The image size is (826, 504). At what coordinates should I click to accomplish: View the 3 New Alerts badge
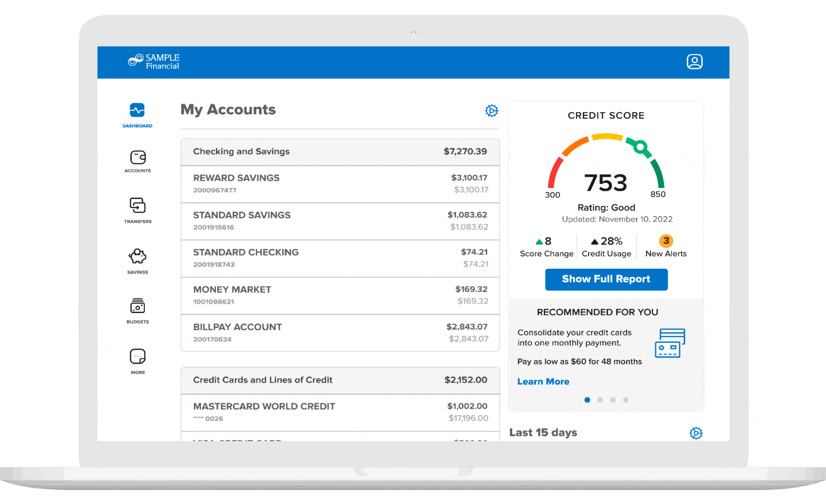pyautogui.click(x=666, y=241)
